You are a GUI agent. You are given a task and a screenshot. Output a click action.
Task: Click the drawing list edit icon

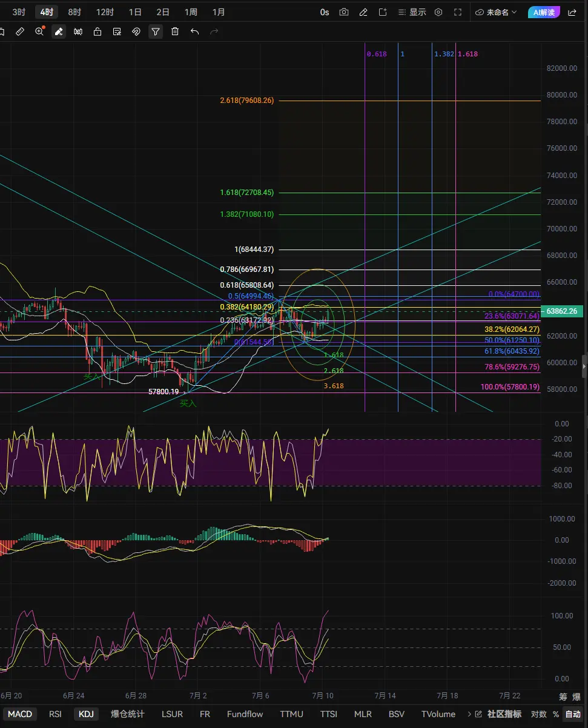pyautogui.click(x=117, y=31)
